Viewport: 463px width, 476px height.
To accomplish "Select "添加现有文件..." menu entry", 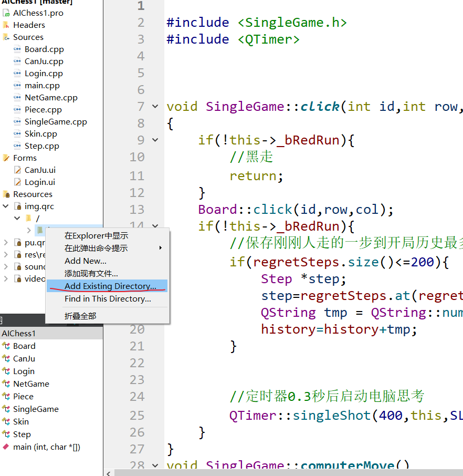I will [108, 274].
